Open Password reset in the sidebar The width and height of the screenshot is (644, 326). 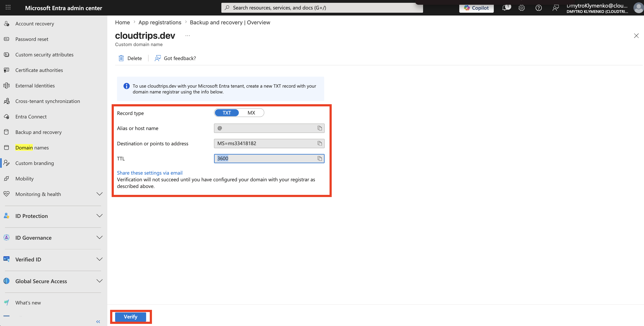(x=32, y=39)
